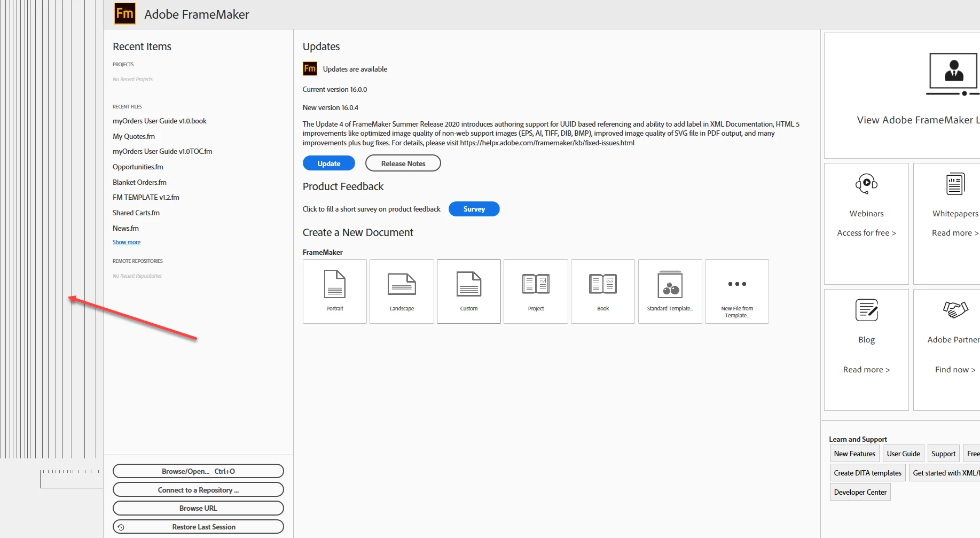Create a new Book
Image resolution: width=980 pixels, height=538 pixels.
tap(603, 291)
